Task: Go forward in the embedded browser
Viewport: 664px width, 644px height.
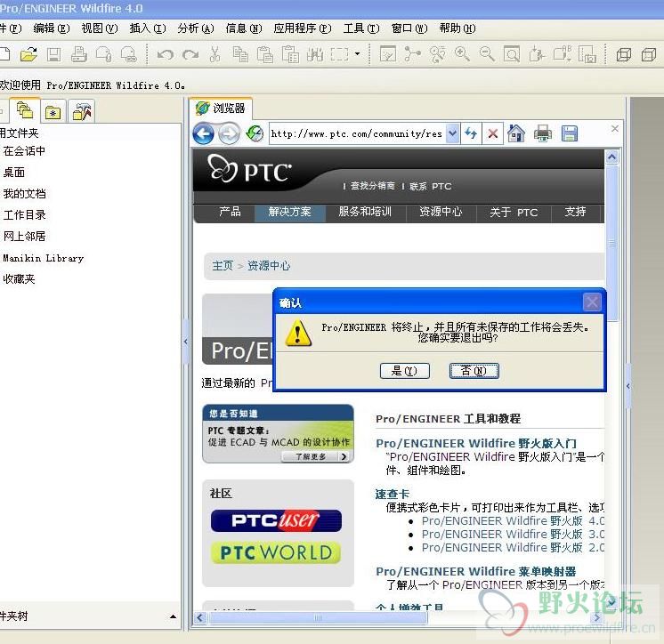Action: pos(229,134)
